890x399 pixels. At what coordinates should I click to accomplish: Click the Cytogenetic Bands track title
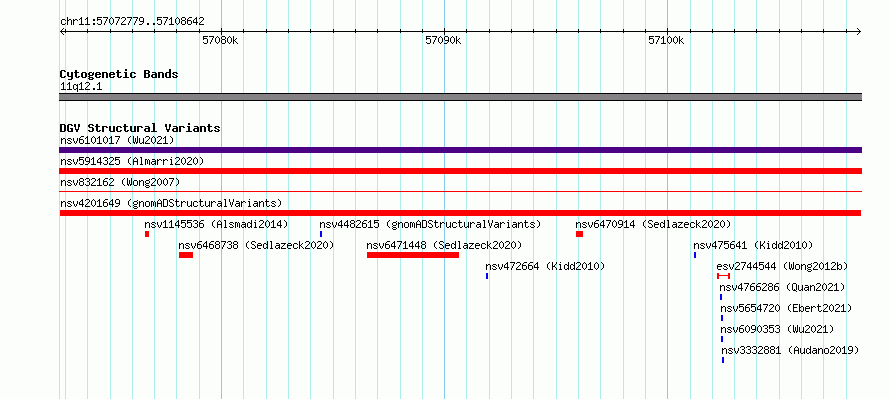click(x=119, y=74)
